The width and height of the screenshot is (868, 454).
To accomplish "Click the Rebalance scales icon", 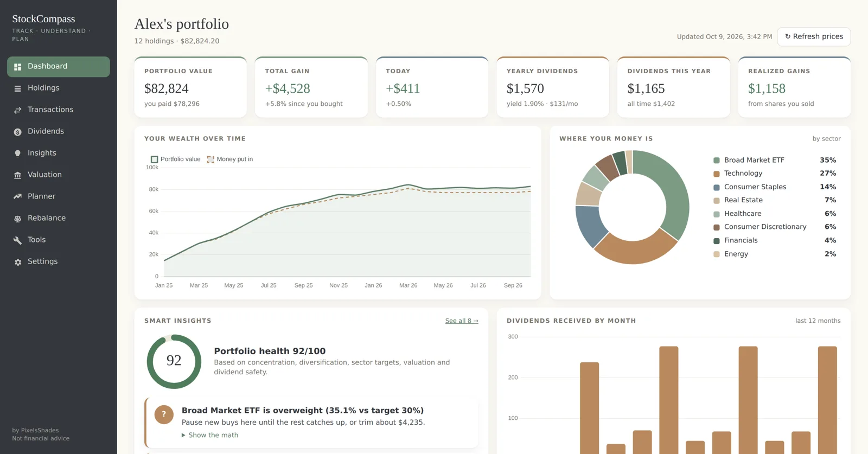I will (17, 219).
